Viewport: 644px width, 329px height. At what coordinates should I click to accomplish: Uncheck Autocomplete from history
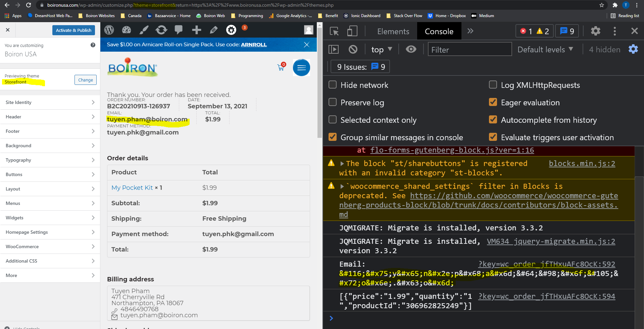coord(493,120)
